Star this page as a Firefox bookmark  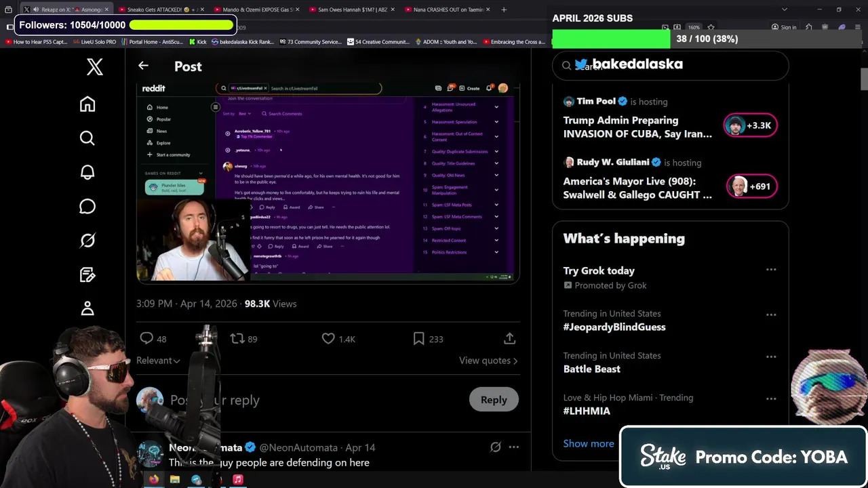pos(711,27)
